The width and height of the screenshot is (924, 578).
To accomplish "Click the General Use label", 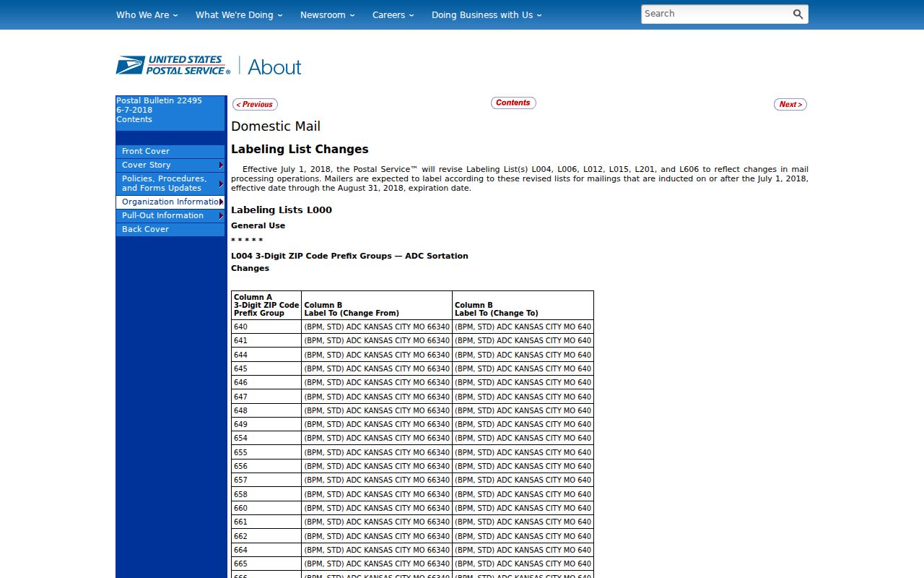I will pyautogui.click(x=258, y=225).
